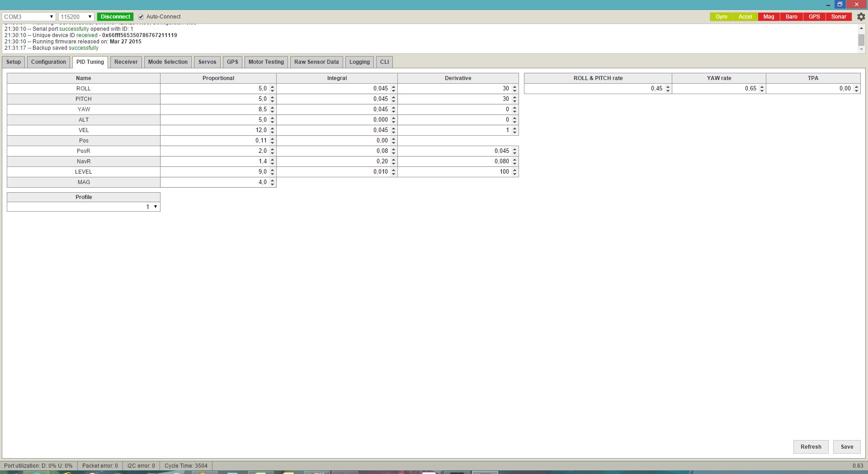This screenshot has height=474, width=868.
Task: Go to the CLI tab
Action: [384, 62]
